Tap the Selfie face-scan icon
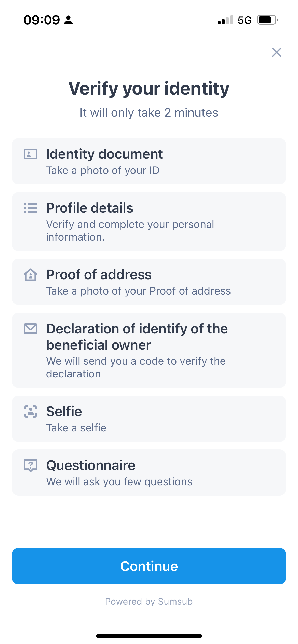This screenshot has width=298, height=644. pos(31,412)
